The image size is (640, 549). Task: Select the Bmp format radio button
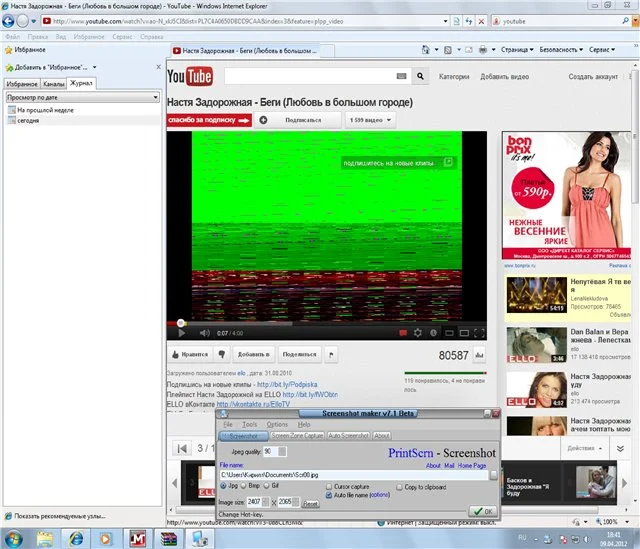point(244,486)
